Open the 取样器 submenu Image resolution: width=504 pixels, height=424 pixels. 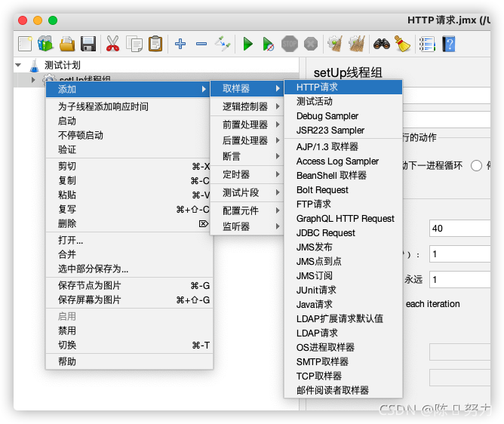(x=247, y=88)
